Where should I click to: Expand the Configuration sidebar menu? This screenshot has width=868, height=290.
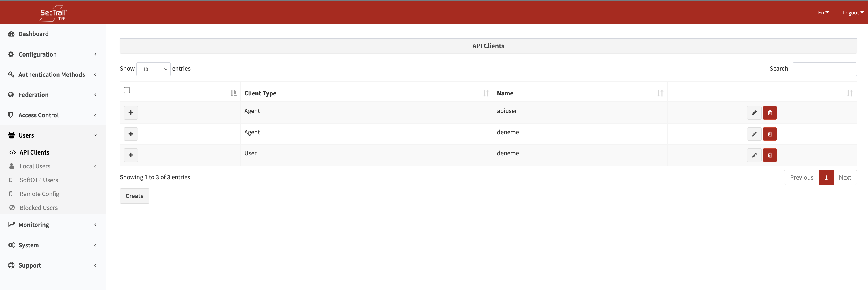point(53,54)
